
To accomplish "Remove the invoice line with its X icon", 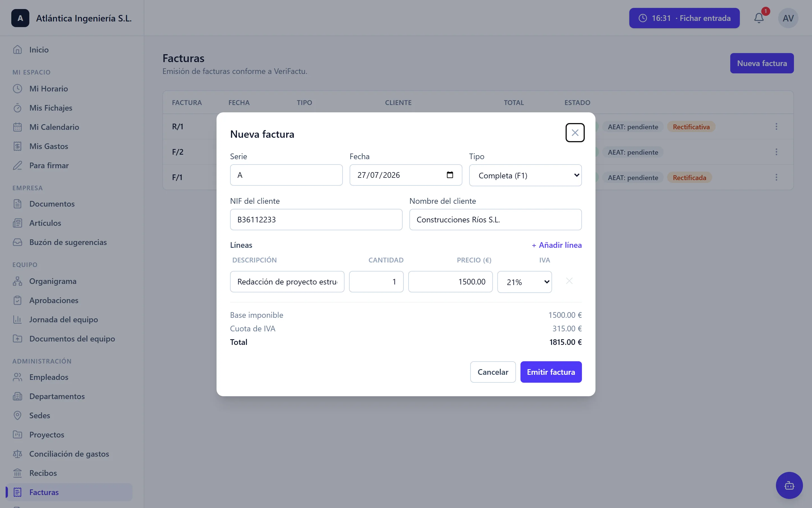I will pyautogui.click(x=569, y=281).
